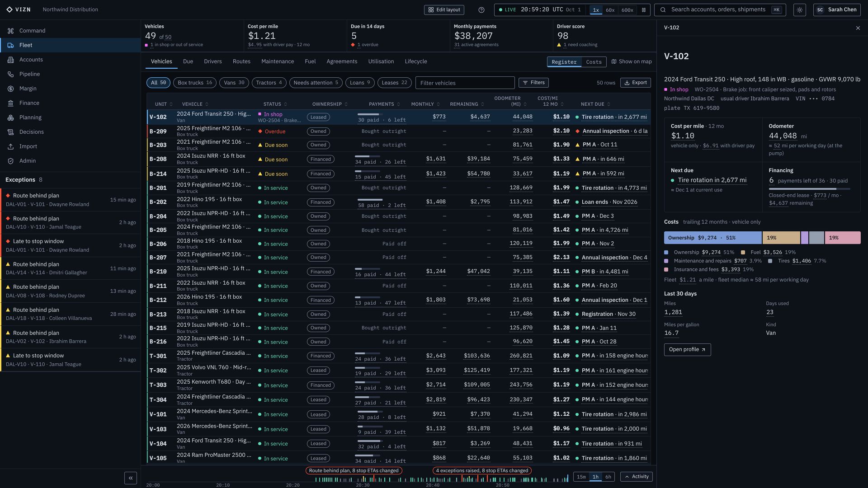Click Show on map
The height and width of the screenshot is (488, 868).
click(632, 62)
